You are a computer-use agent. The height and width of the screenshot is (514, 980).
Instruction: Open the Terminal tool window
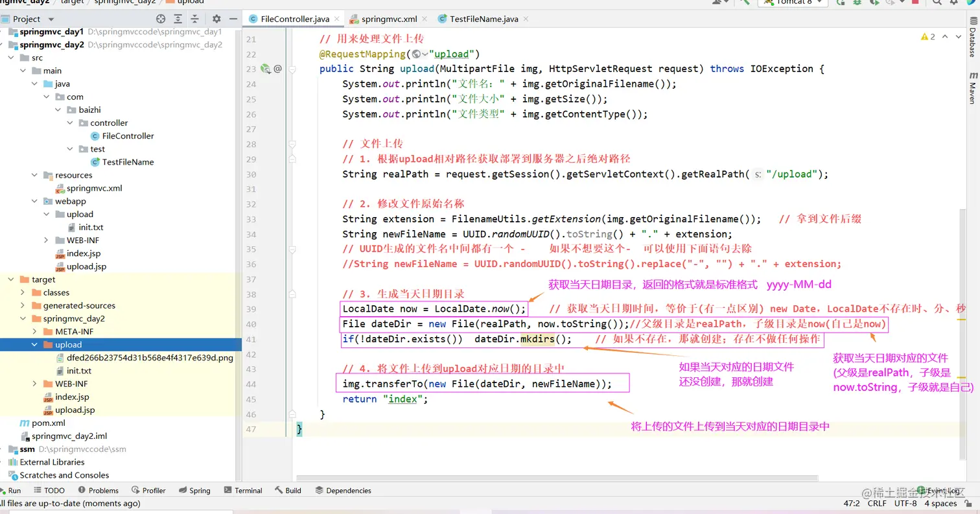(243, 491)
